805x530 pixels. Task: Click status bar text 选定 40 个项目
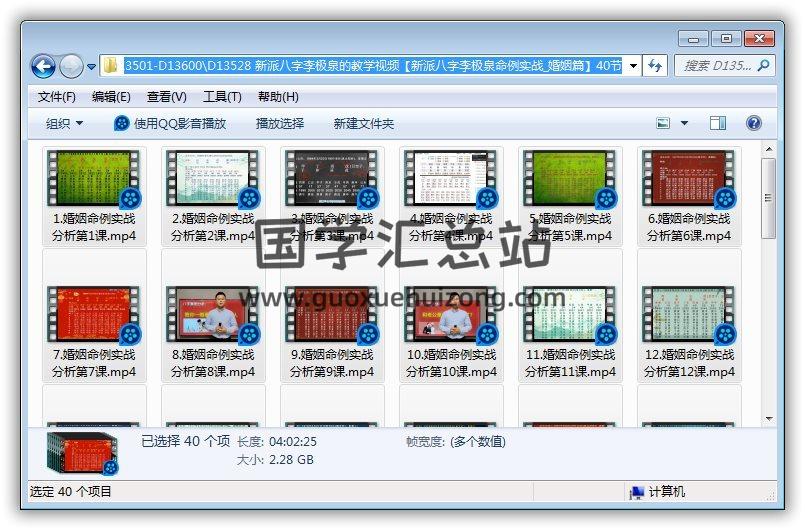(71, 492)
